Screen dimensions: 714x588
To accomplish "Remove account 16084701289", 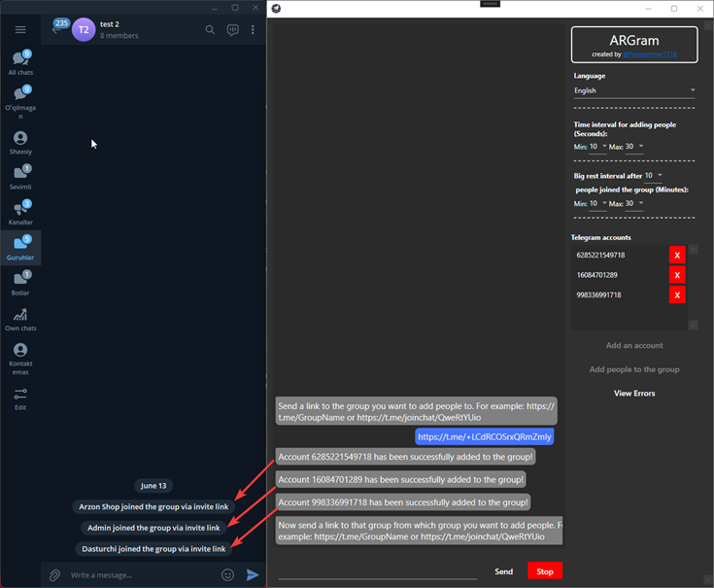I will click(x=677, y=275).
